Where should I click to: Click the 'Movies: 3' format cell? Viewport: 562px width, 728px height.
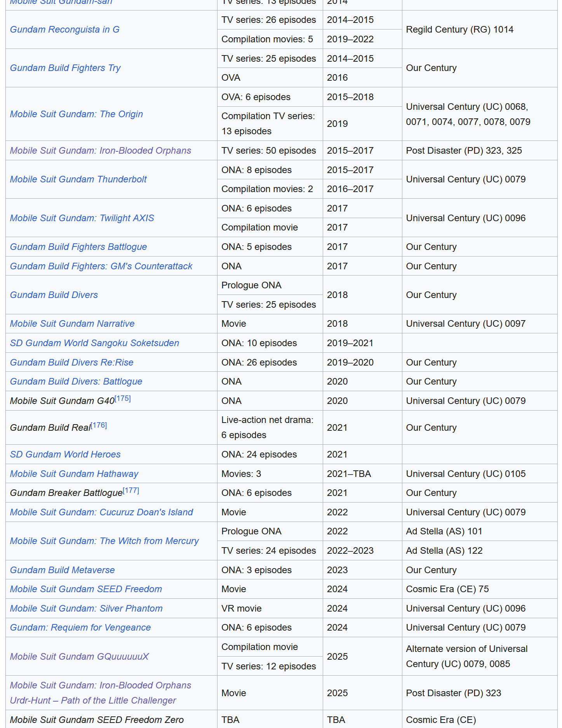point(270,474)
